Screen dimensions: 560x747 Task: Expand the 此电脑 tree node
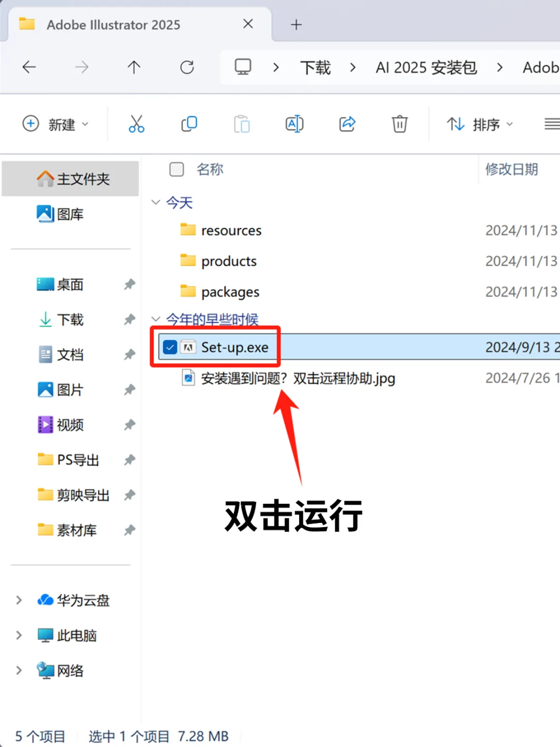pos(19,635)
